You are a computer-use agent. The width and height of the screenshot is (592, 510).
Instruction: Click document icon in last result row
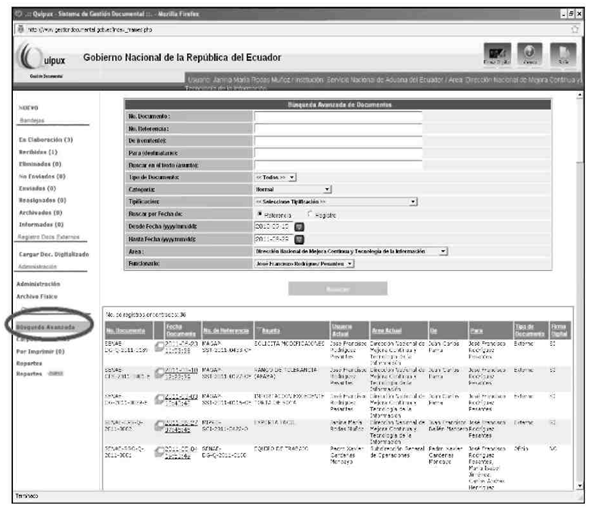159,451
